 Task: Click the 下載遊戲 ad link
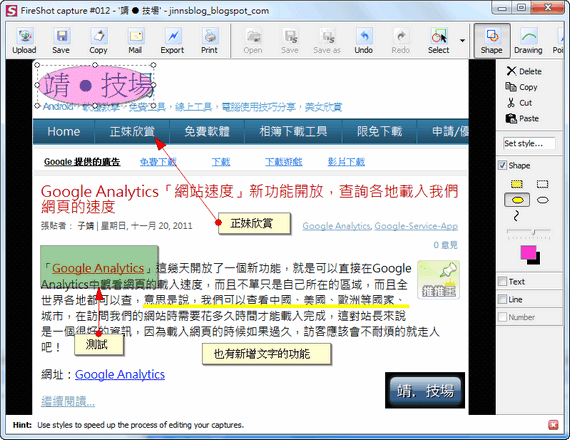[284, 162]
